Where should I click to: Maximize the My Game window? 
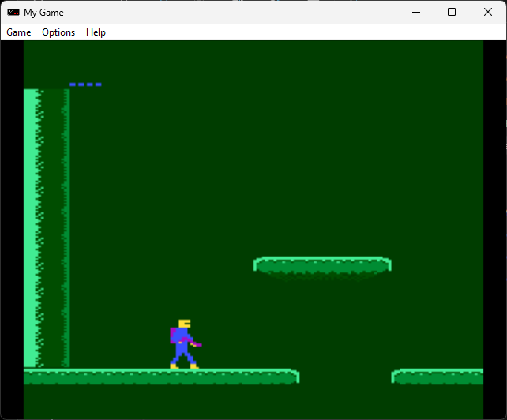pos(452,12)
